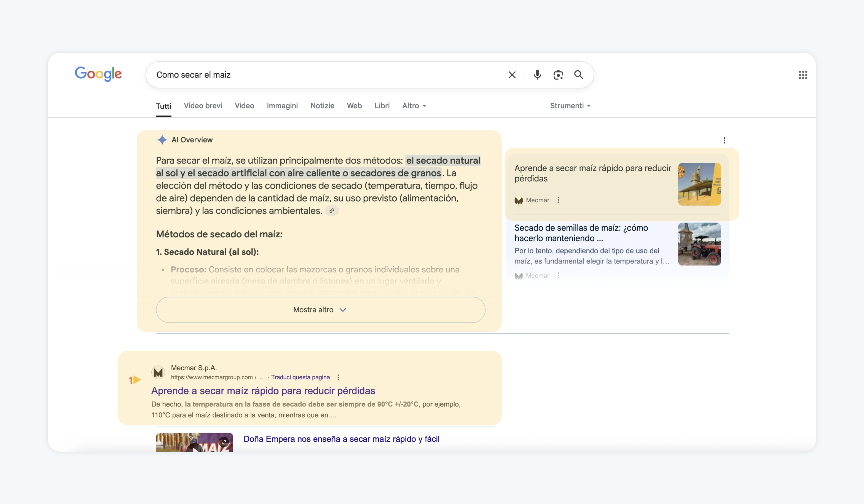Open more options for first Mecmar source card
Image resolution: width=864 pixels, height=504 pixels.
[558, 200]
